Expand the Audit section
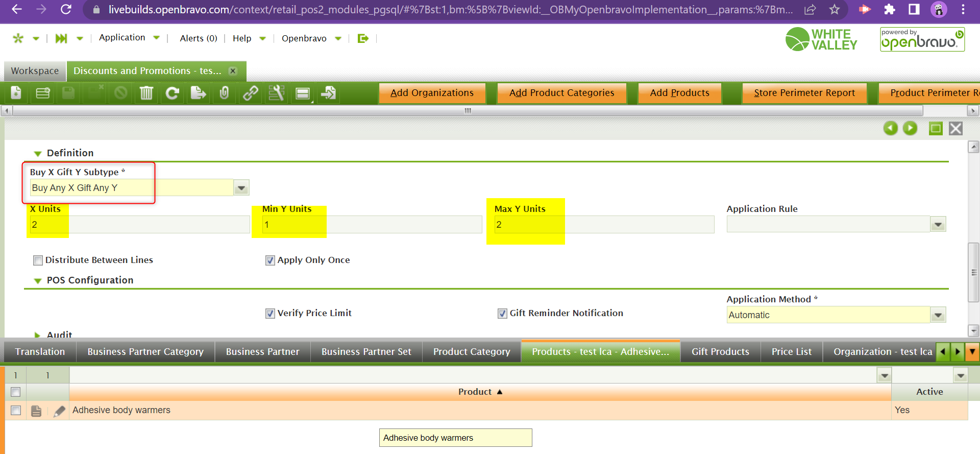Image resolution: width=980 pixels, height=454 pixels. coord(37,335)
